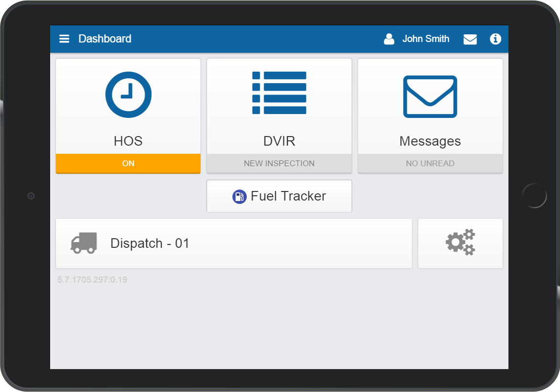This screenshot has width=560, height=392.
Task: Open settings with the gears icon
Action: tap(460, 243)
